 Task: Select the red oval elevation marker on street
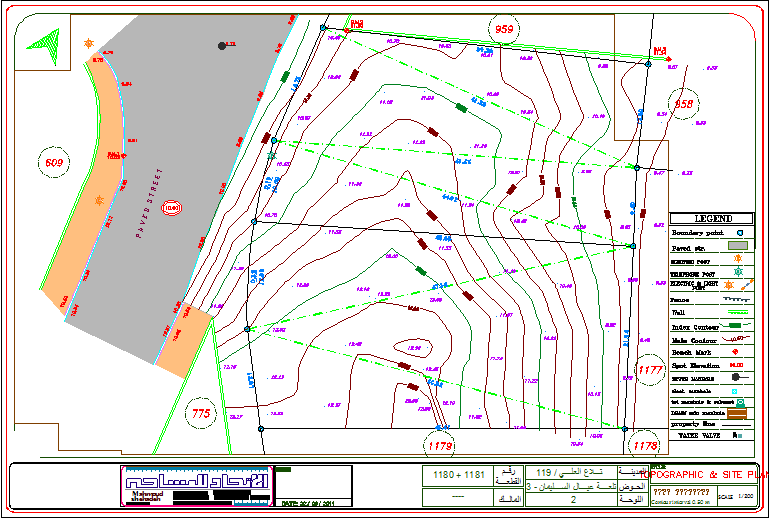[171, 208]
